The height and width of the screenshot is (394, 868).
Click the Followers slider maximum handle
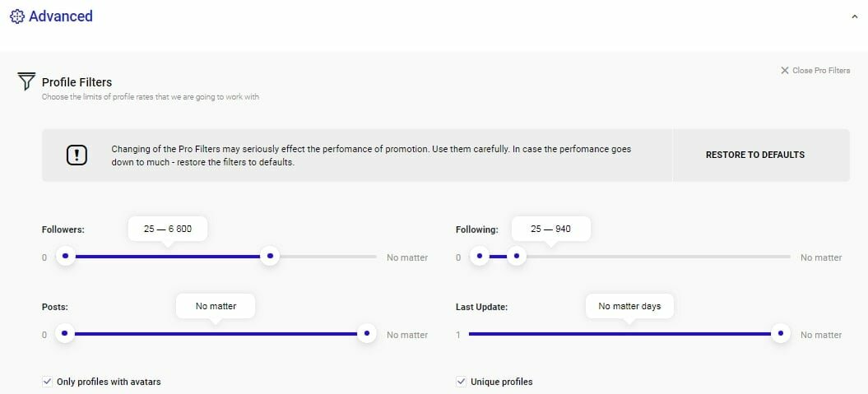pos(269,257)
